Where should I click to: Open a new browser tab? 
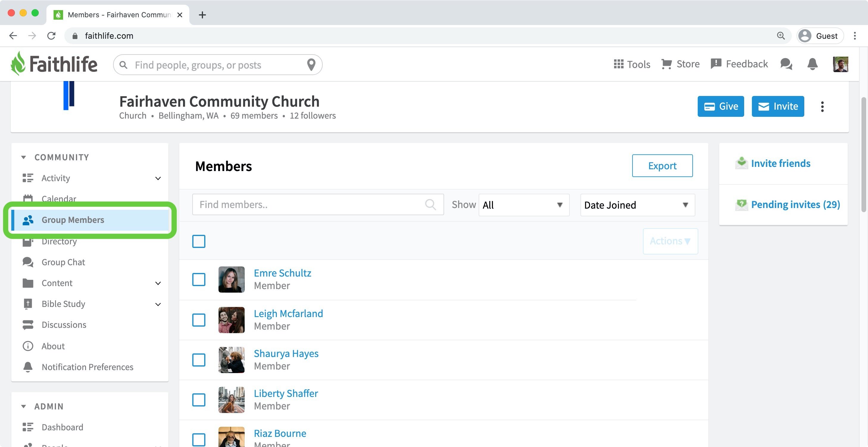click(x=202, y=15)
